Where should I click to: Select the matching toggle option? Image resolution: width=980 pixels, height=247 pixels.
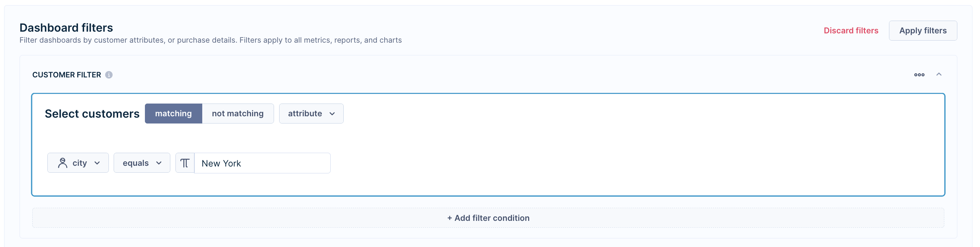[173, 114]
